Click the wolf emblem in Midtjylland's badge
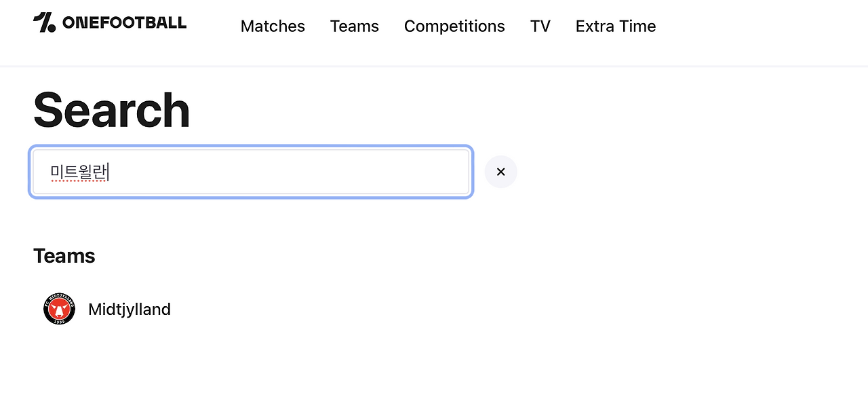The width and height of the screenshot is (868, 410). coord(59,310)
